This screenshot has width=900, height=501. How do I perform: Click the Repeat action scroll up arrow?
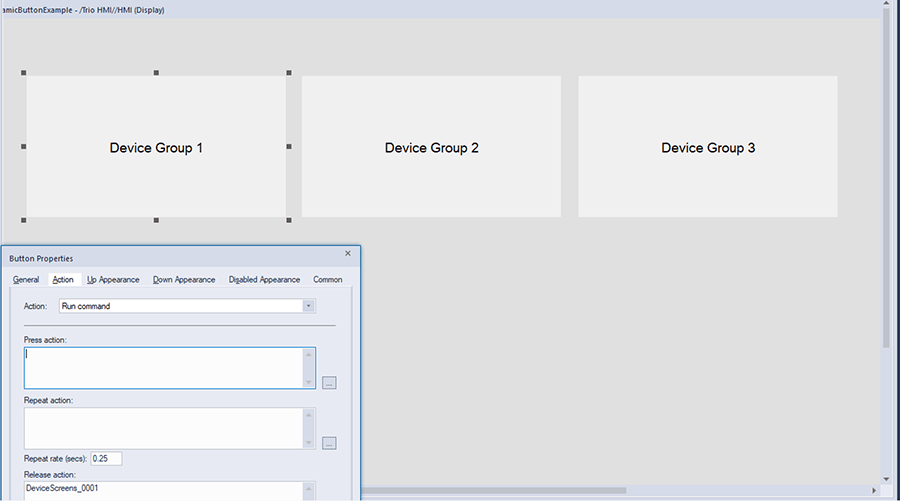(309, 414)
